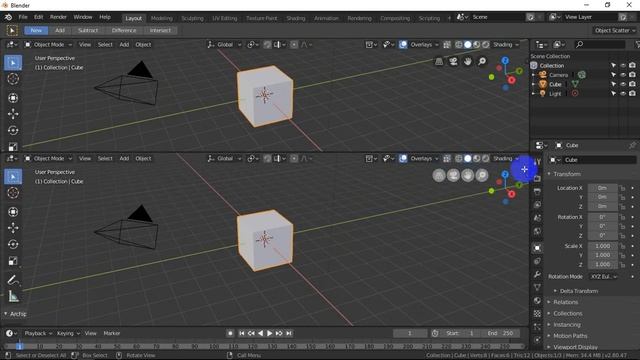Click the Blender logo menu icon
The width and height of the screenshot is (640, 360).
[8, 17]
